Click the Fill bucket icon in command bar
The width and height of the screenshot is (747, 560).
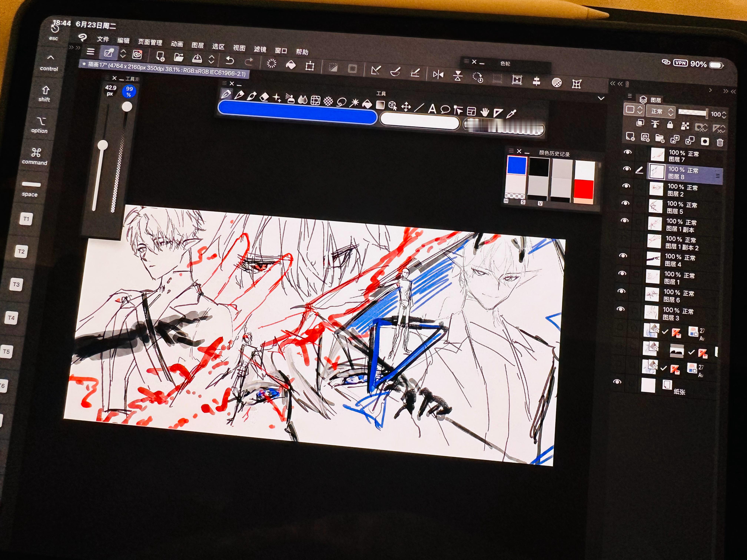291,64
